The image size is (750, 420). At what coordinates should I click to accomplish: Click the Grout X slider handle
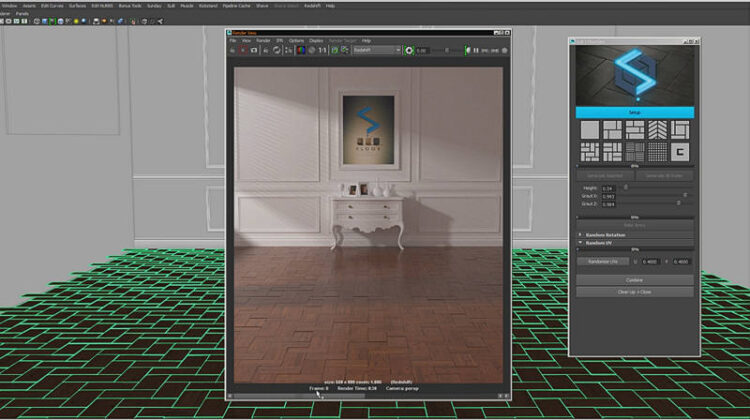[x=685, y=196]
